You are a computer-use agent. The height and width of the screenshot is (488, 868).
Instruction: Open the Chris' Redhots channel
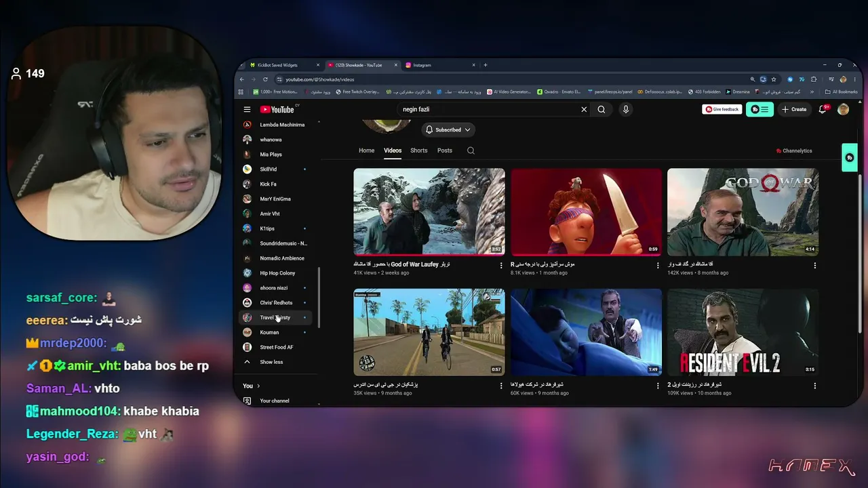click(275, 303)
